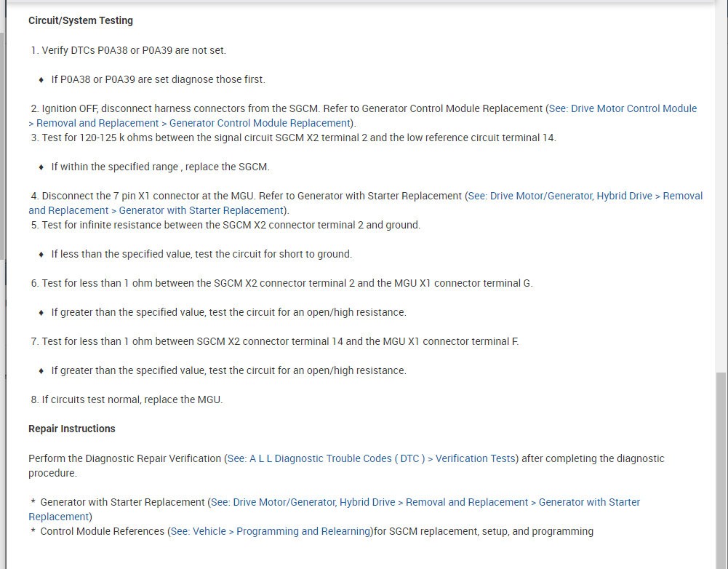
Task: Click the 'diagnose those first' bullet line
Action: tap(158, 79)
